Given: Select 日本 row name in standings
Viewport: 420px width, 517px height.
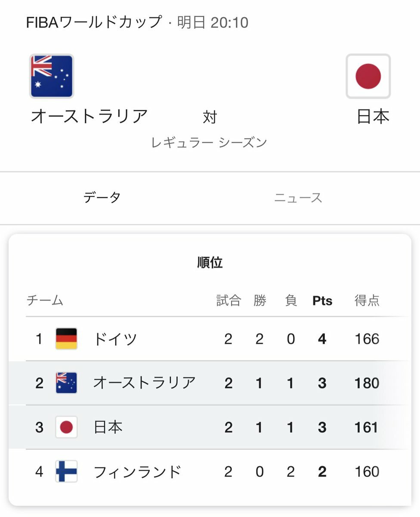Looking at the screenshot, I should click(108, 427).
